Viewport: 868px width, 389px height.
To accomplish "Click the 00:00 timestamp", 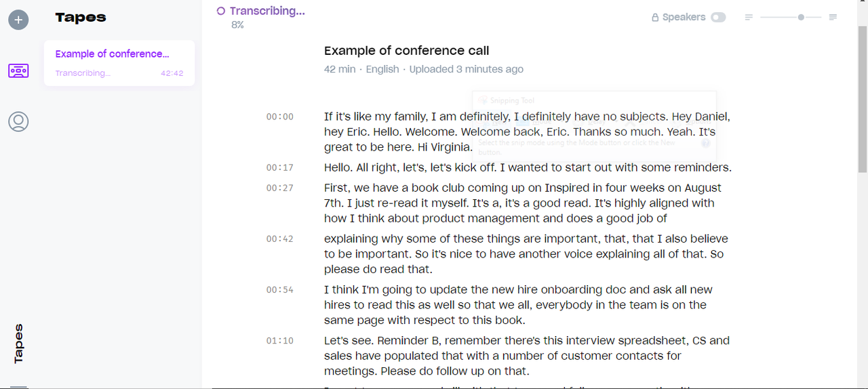I will coord(279,117).
